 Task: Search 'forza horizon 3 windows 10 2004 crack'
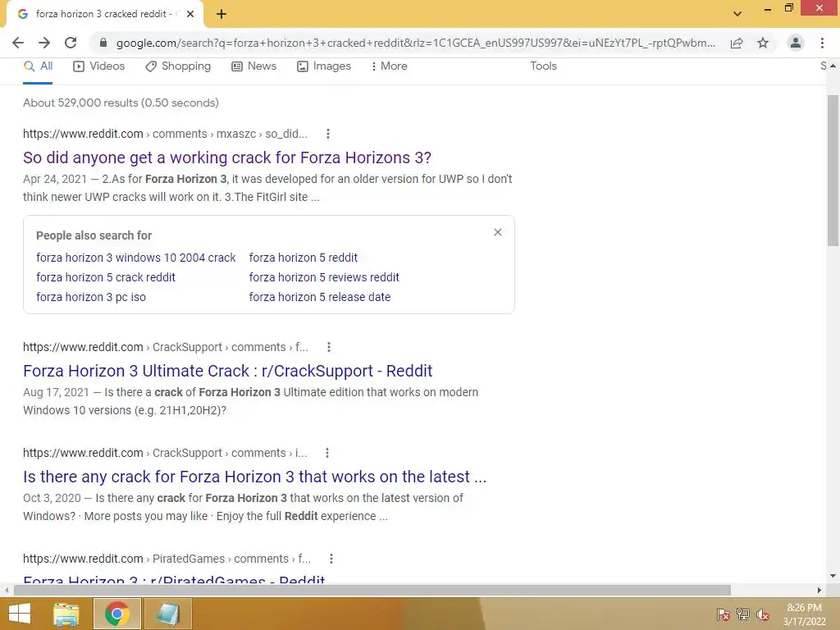click(x=136, y=258)
